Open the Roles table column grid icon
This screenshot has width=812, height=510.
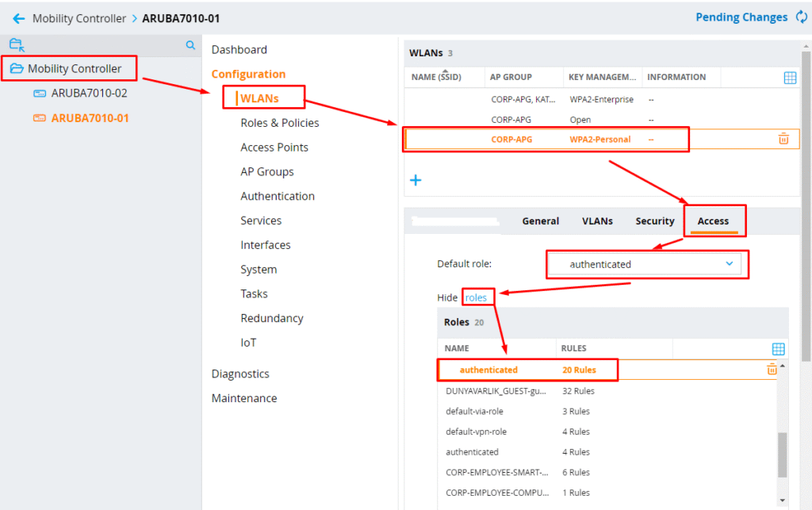(x=778, y=349)
